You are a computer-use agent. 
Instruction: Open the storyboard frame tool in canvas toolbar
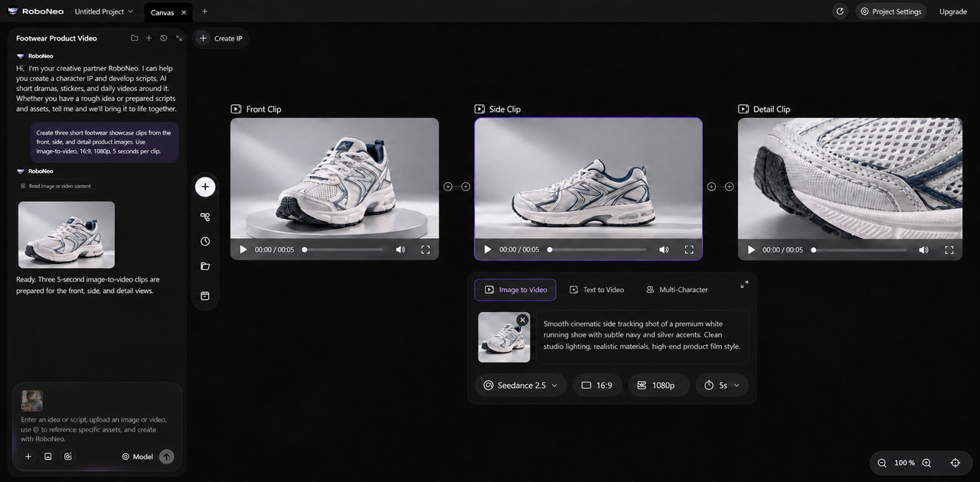pos(205,295)
